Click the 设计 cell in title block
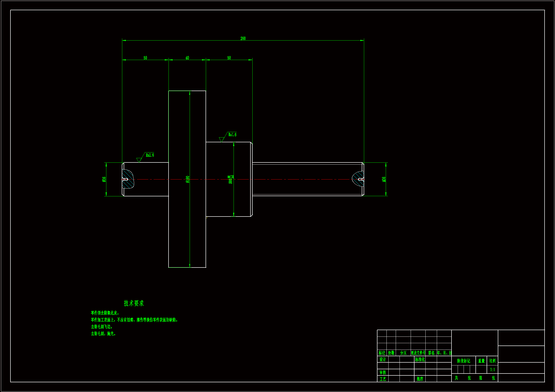This screenshot has width=555, height=392. click(383, 360)
